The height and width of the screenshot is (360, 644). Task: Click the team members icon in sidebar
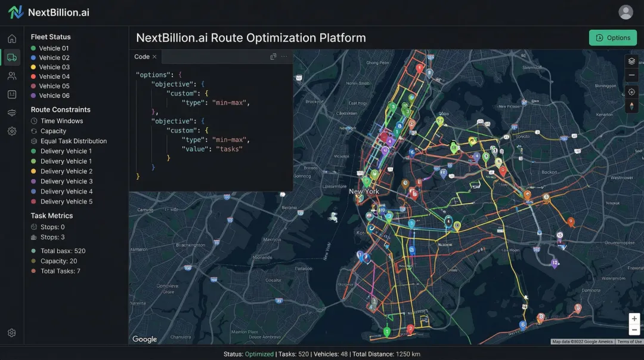pyautogui.click(x=11, y=76)
